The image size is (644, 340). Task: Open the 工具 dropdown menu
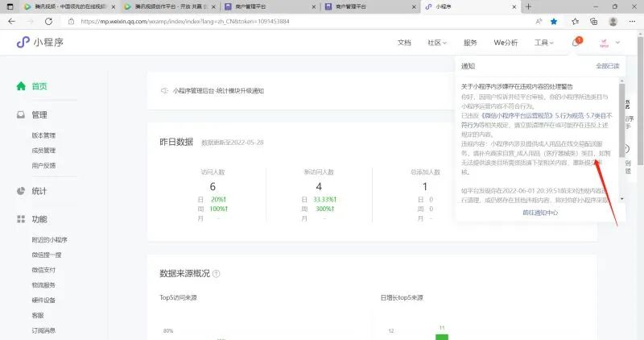tap(544, 43)
